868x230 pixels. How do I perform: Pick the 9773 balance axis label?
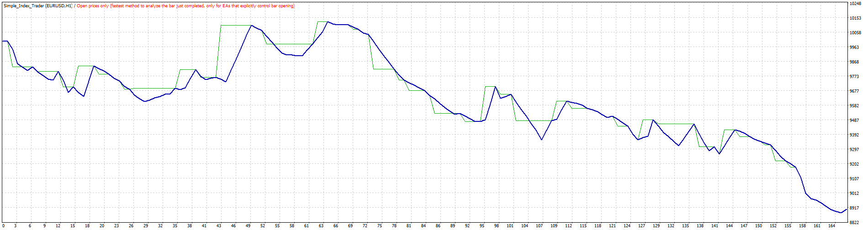point(855,77)
